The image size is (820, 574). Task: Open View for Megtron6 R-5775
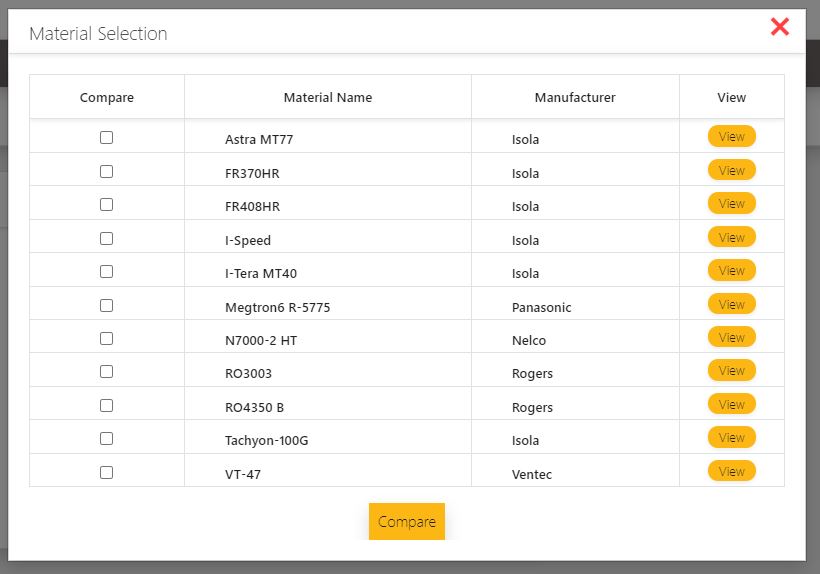pyautogui.click(x=731, y=304)
